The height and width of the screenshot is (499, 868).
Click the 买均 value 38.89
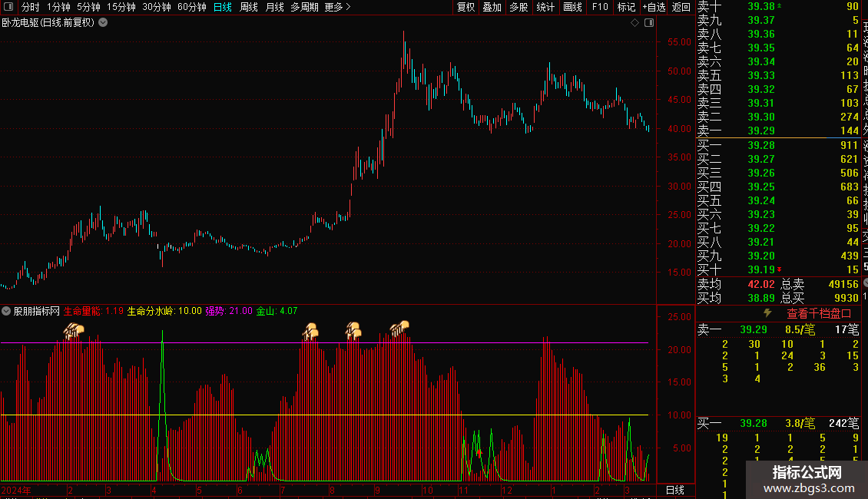point(761,298)
